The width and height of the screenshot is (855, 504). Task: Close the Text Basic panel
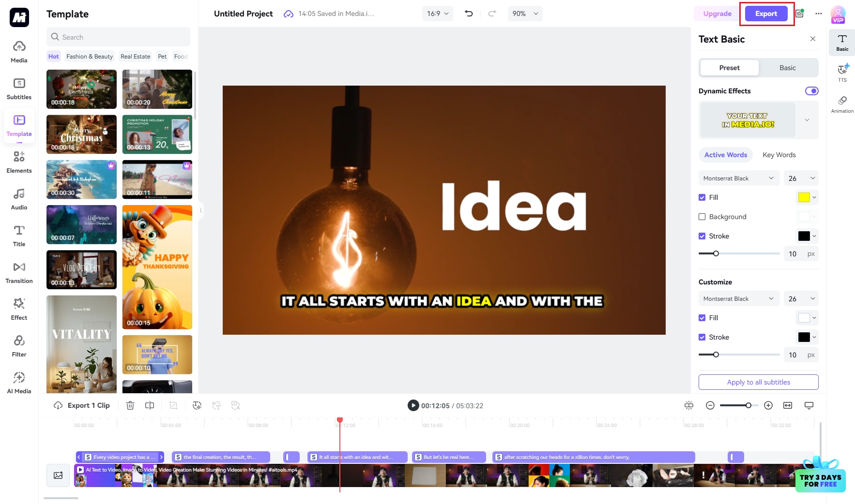(813, 39)
